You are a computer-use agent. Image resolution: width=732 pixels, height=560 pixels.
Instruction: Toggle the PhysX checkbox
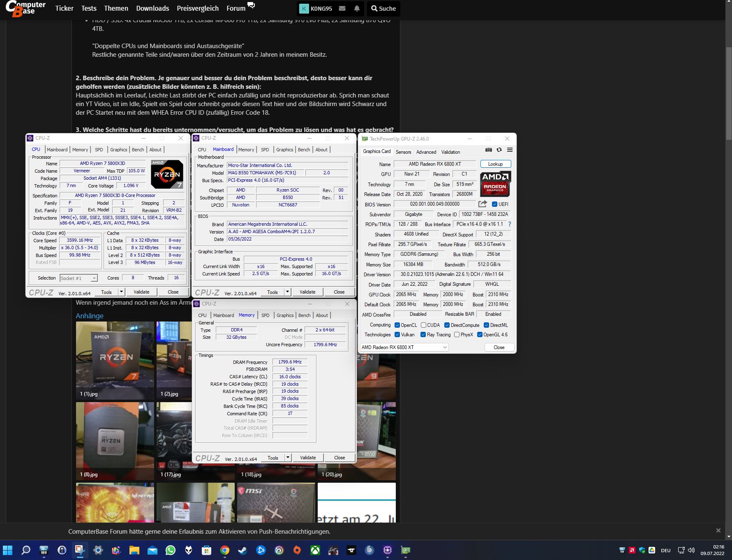pos(457,334)
